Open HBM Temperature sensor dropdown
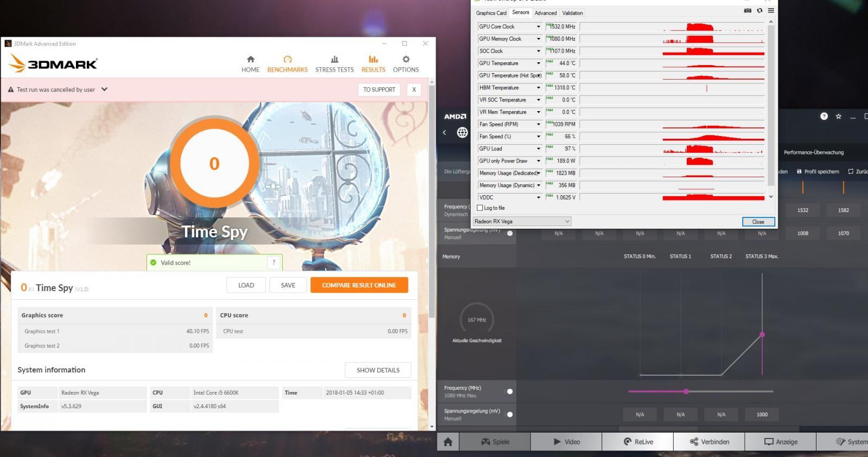868x457 pixels. (539, 87)
